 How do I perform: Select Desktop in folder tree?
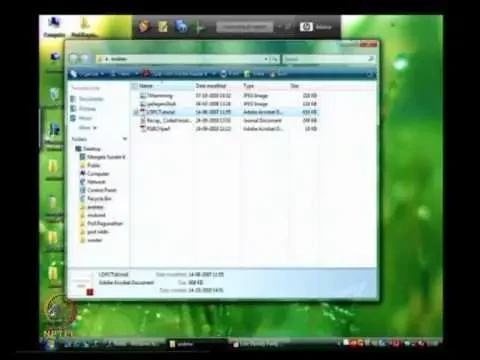tap(88, 149)
